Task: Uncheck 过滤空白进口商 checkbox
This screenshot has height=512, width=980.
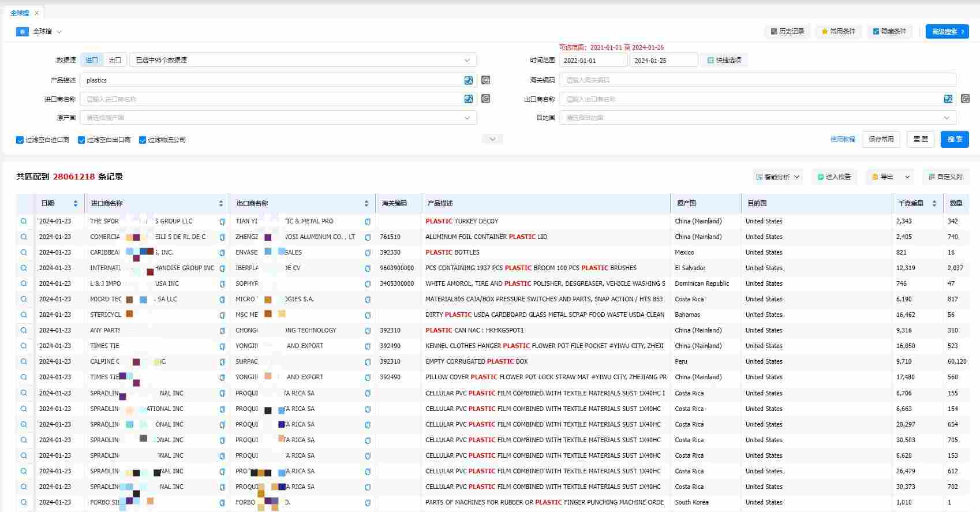Action: (20, 140)
